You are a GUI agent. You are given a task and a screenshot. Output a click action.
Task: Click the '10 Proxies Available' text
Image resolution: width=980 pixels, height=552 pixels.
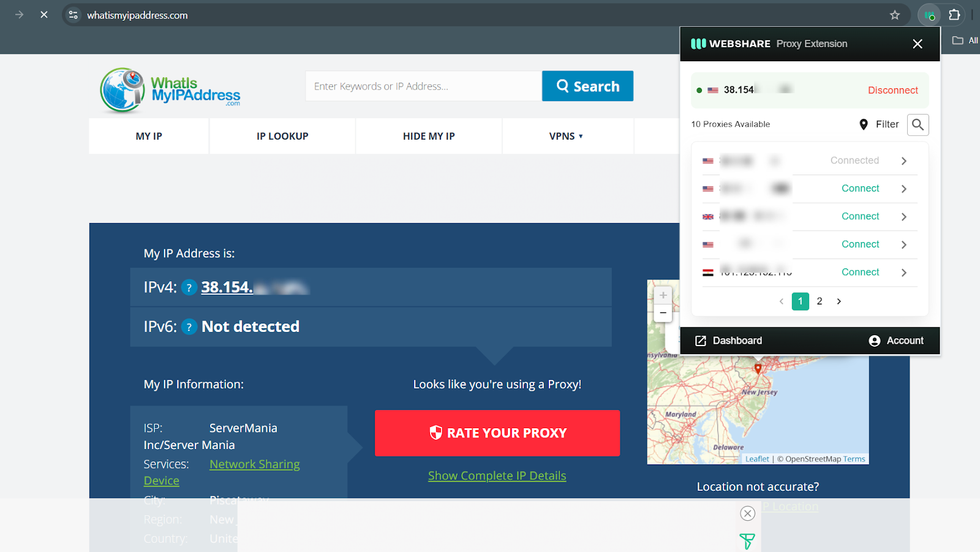pos(731,124)
